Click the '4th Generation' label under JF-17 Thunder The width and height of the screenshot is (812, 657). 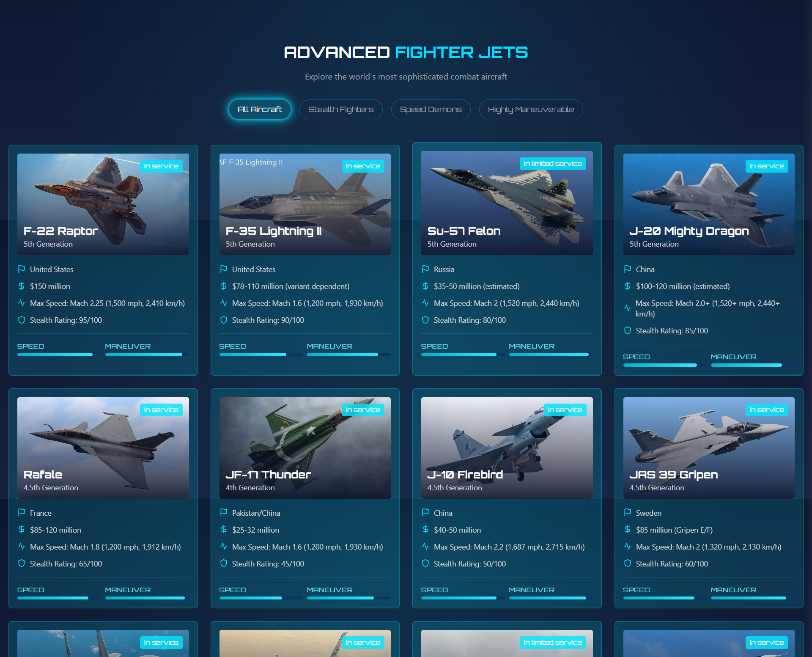coord(250,488)
